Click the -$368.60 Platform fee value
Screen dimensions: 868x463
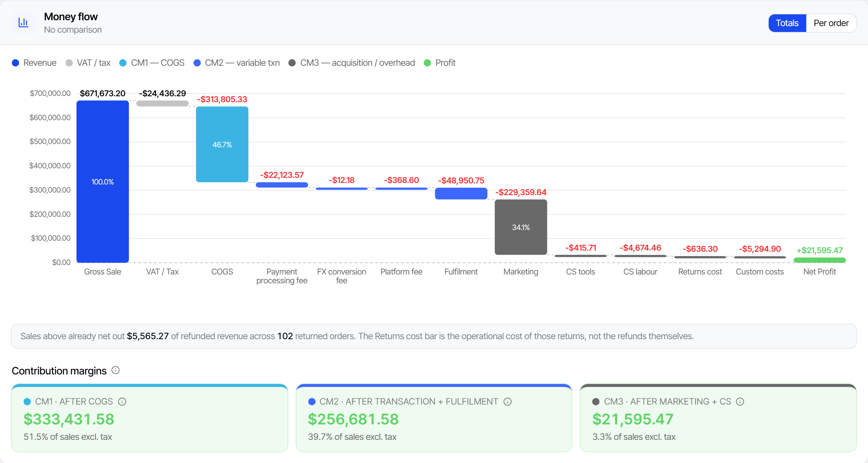coord(401,180)
